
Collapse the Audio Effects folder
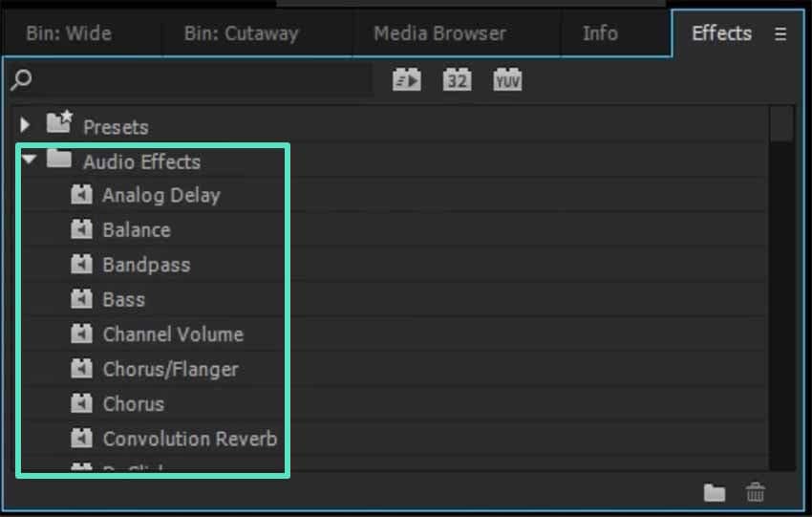click(28, 161)
